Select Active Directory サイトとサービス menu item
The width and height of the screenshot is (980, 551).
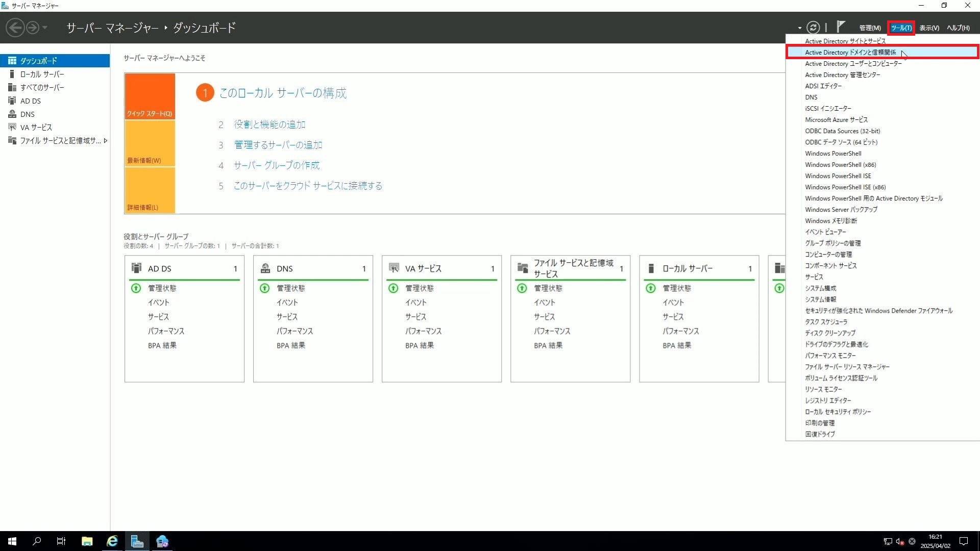[x=883, y=41]
